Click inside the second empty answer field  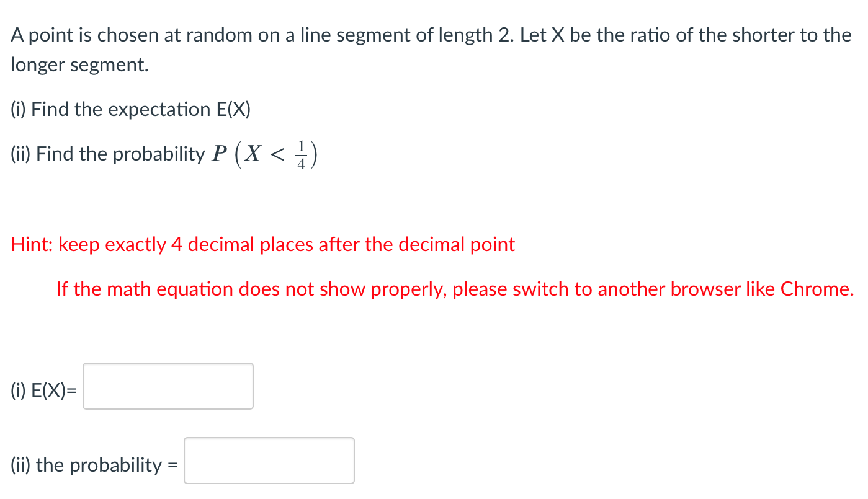[x=269, y=460]
